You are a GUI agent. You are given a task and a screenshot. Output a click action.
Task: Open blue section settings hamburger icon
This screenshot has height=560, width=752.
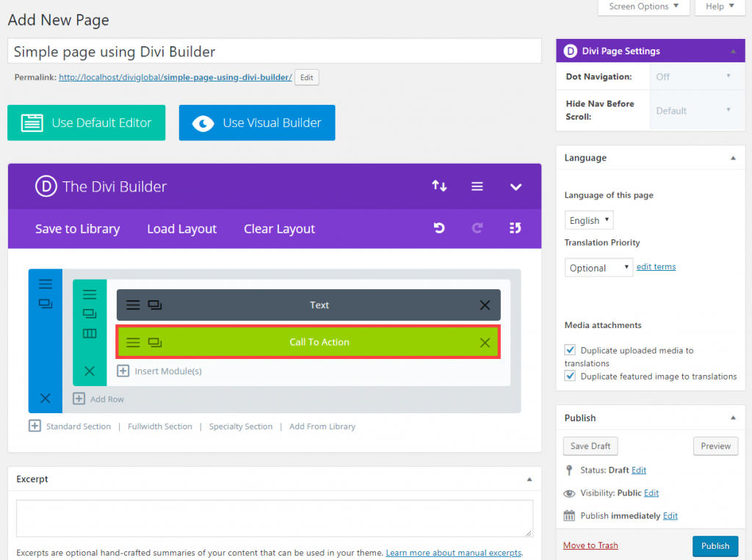click(x=46, y=284)
